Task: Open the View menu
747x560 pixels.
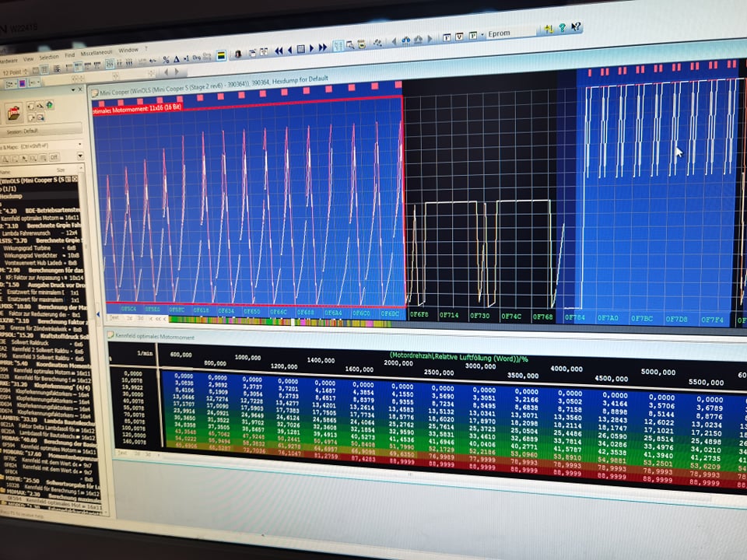Action: click(29, 59)
